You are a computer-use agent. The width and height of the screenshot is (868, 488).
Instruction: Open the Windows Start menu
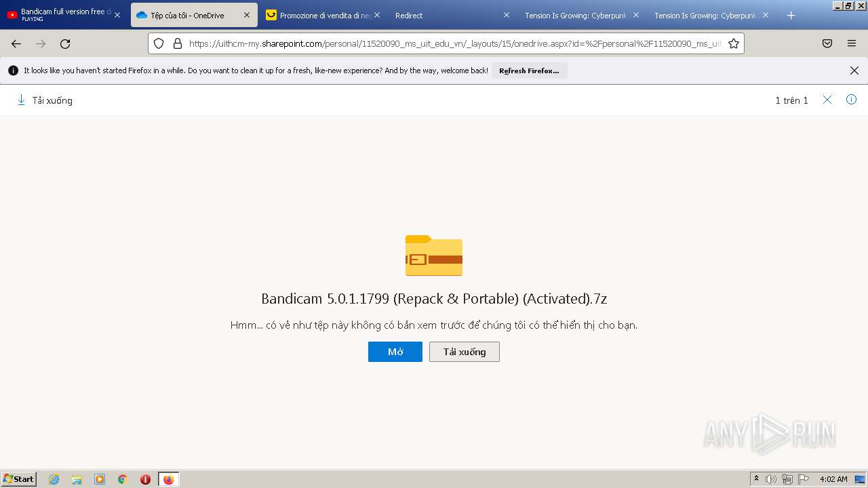[19, 479]
